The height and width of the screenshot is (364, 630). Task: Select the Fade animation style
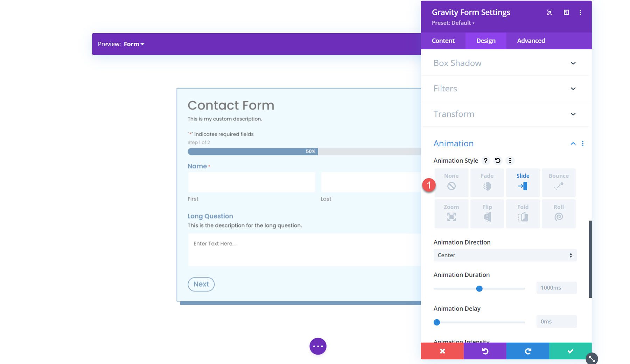[x=487, y=182]
